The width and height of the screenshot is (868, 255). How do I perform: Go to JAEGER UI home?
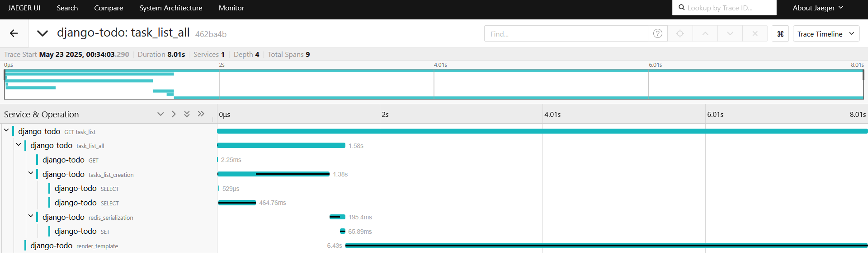click(24, 8)
